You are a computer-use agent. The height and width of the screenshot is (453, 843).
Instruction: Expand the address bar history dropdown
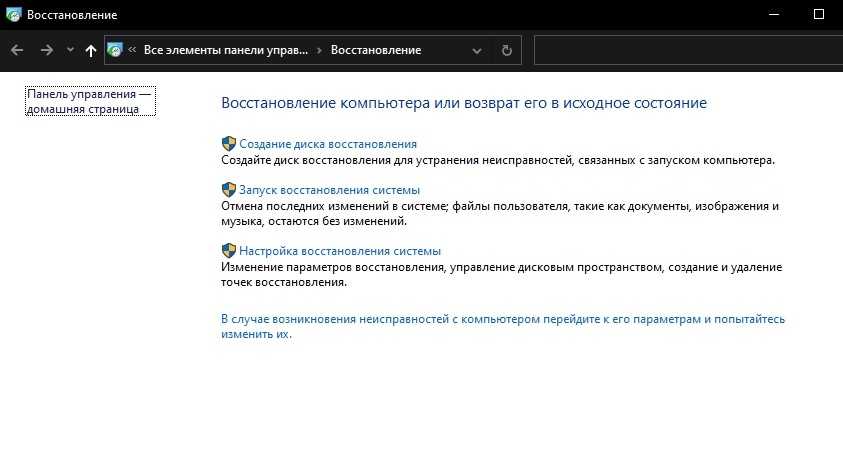[477, 50]
